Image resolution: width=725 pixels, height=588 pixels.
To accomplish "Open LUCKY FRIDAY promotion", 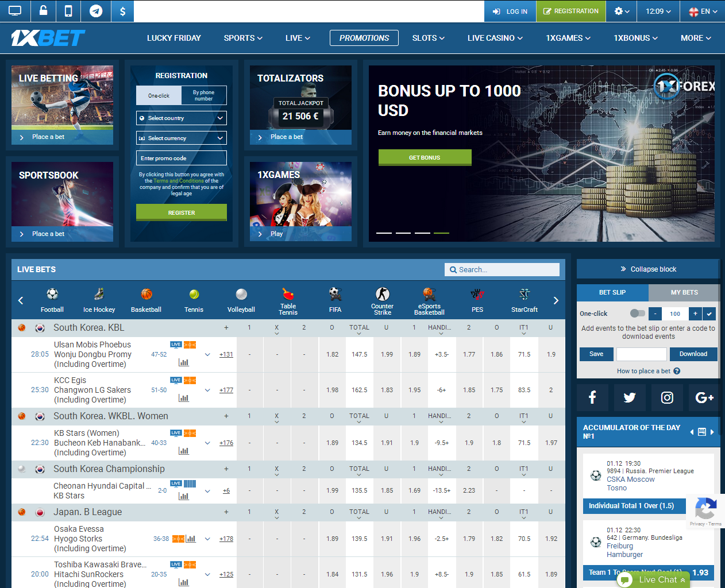I will [x=174, y=38].
